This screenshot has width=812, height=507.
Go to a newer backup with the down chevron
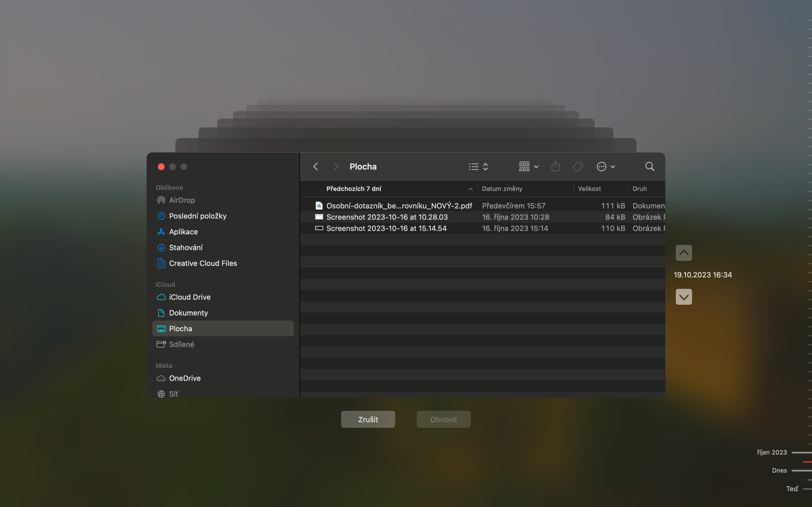pos(683,296)
